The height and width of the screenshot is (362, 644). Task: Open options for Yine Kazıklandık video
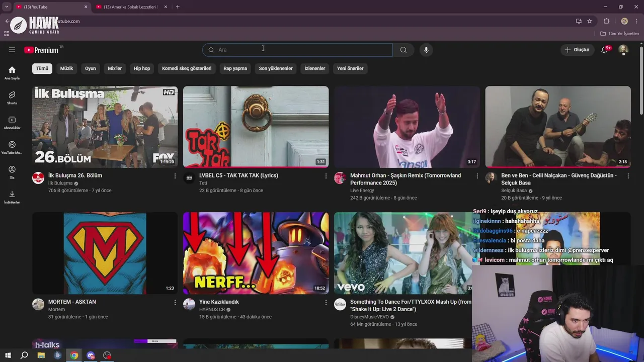pyautogui.click(x=326, y=302)
